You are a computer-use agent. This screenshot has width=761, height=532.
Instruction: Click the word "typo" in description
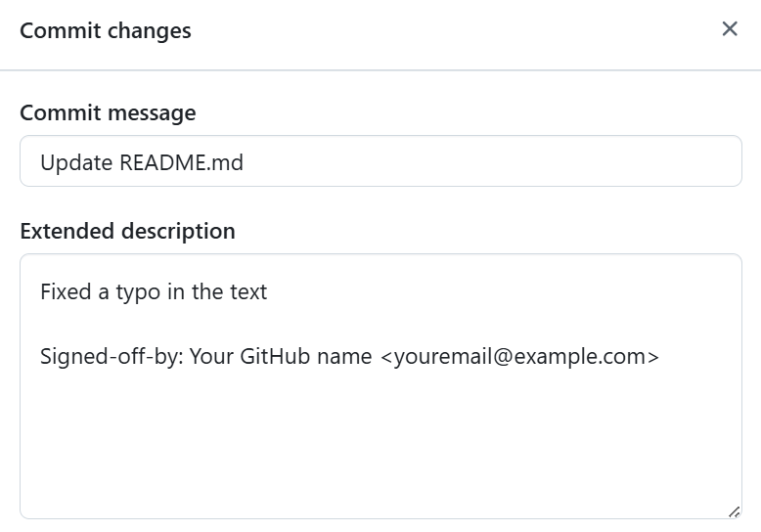point(138,292)
